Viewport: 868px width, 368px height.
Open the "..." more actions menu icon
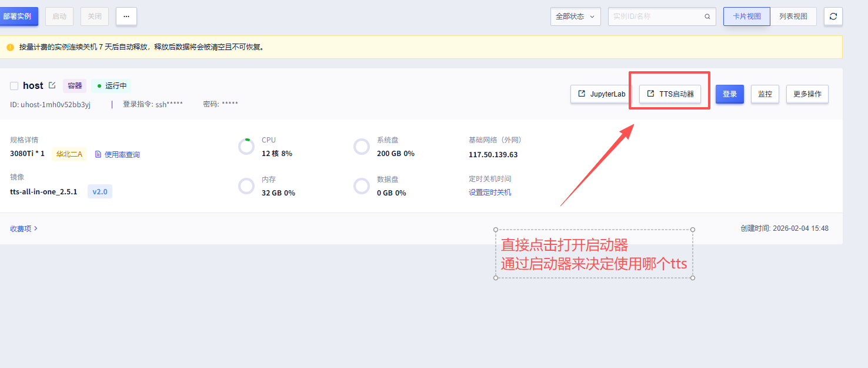pyautogui.click(x=125, y=16)
